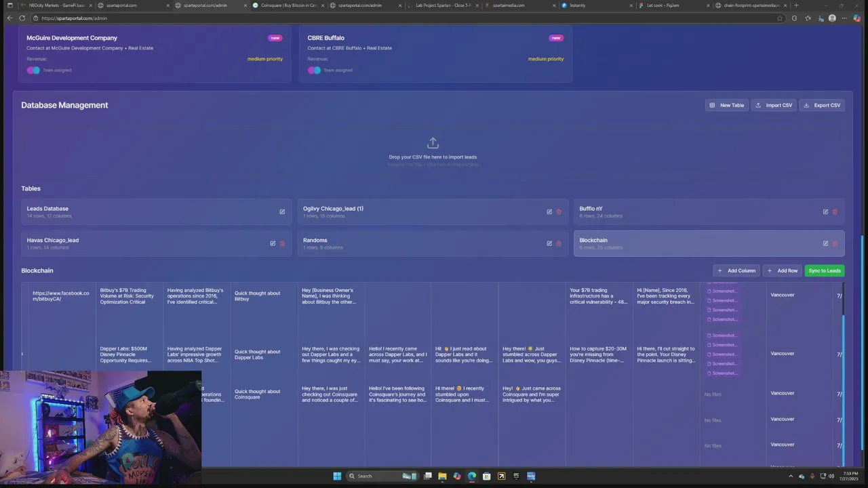Click the Import CSV button
This screenshot has width=868, height=488.
pyautogui.click(x=774, y=105)
